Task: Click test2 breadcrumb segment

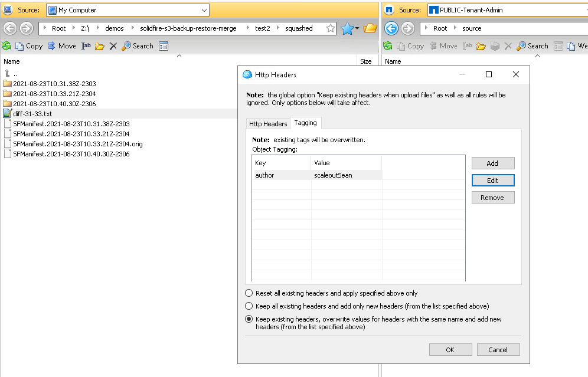Action: point(263,28)
